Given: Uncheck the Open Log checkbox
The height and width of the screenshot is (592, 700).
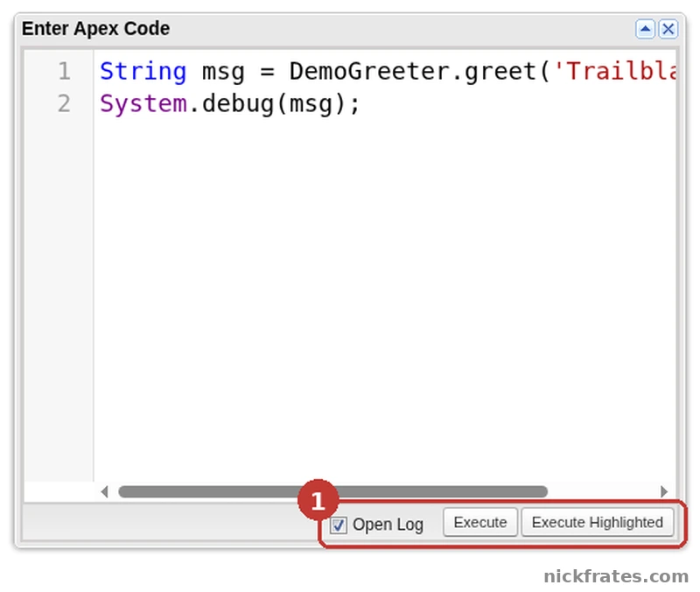Looking at the screenshot, I should [x=339, y=525].
